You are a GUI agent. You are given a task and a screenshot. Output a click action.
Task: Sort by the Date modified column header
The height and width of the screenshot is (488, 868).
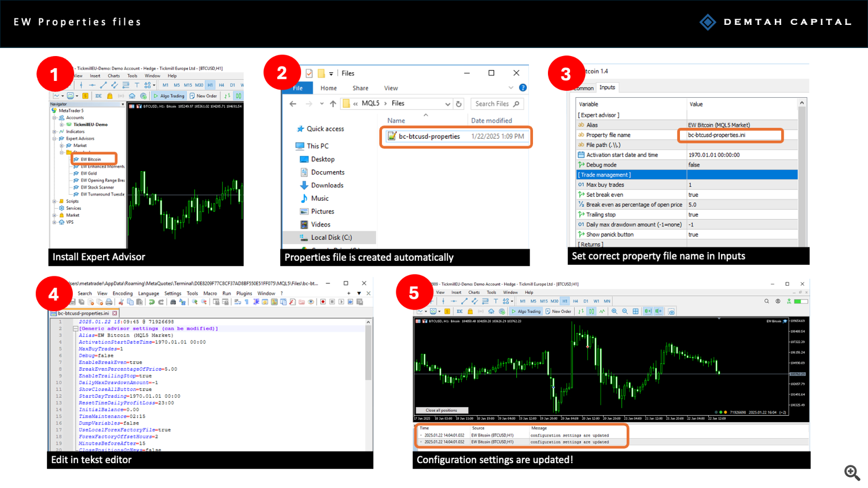(491, 120)
